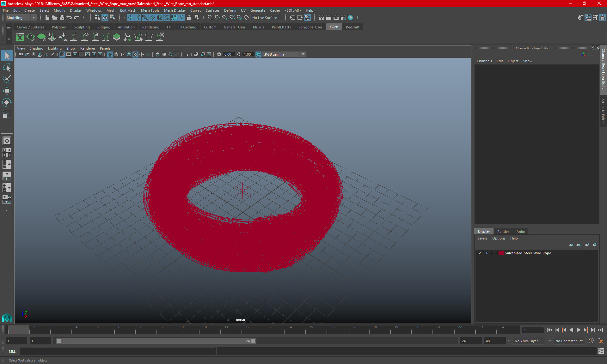Open the No Character Set dropdown
Screen dimensions: 607x364
[x=570, y=341]
